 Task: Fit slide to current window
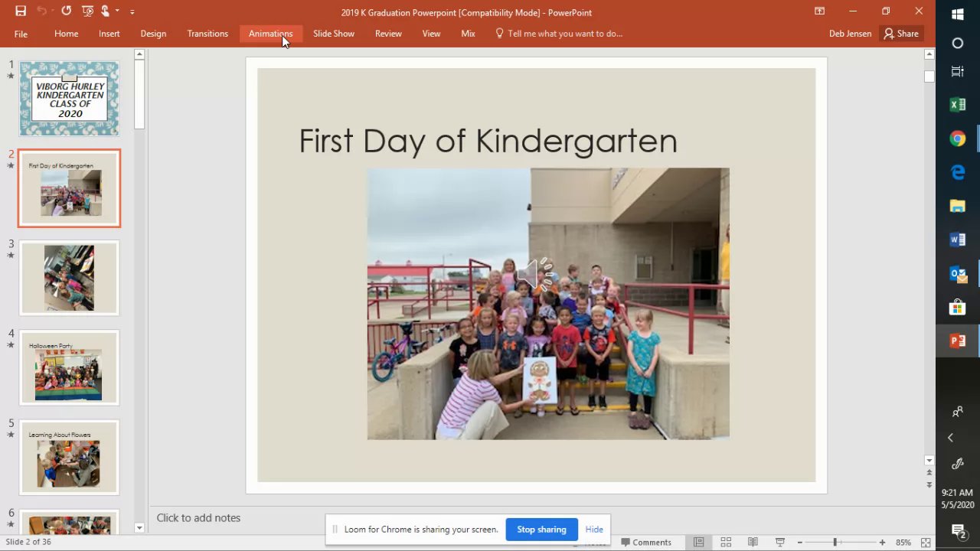(x=926, y=543)
